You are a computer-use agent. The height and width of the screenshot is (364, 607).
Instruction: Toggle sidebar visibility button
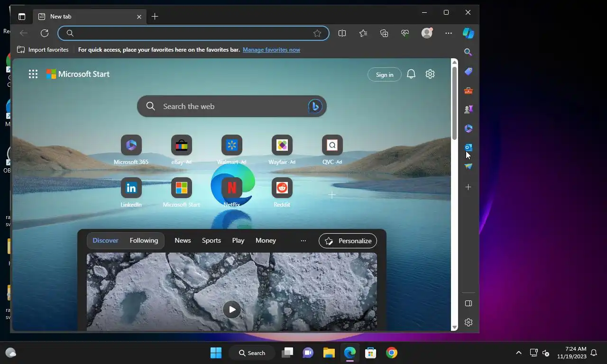468,303
